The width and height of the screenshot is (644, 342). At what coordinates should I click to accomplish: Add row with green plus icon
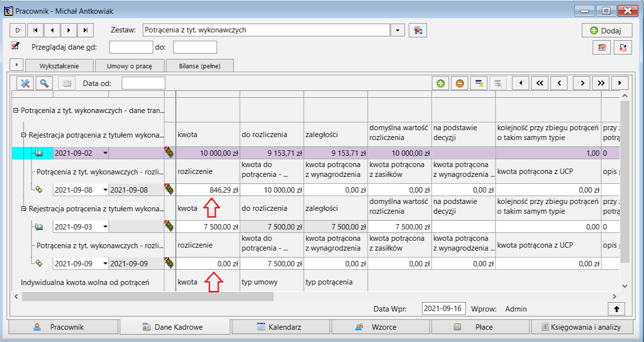(x=440, y=83)
